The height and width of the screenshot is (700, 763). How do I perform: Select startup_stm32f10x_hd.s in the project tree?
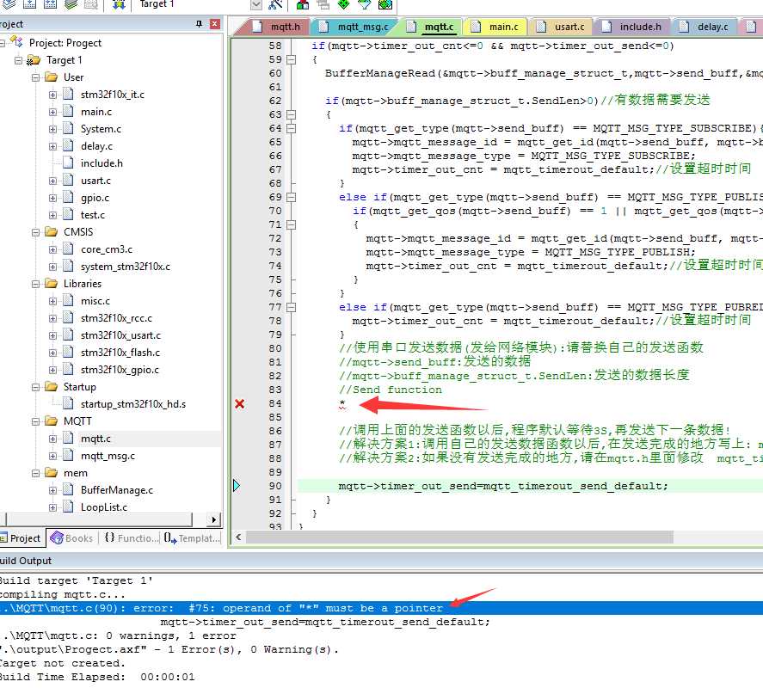click(x=132, y=404)
